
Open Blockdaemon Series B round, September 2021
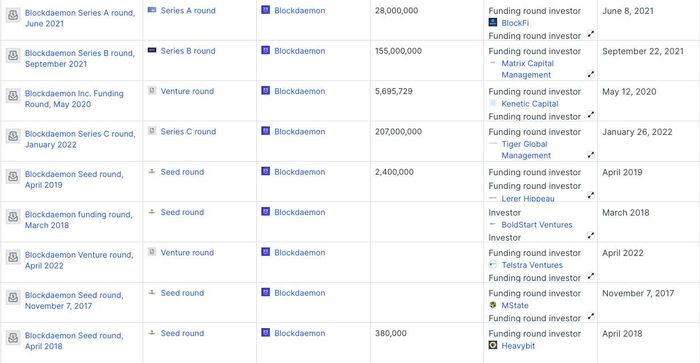coord(80,58)
